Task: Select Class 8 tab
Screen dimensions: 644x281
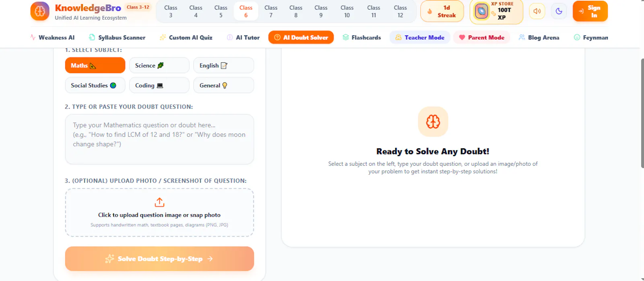Action: (296, 11)
